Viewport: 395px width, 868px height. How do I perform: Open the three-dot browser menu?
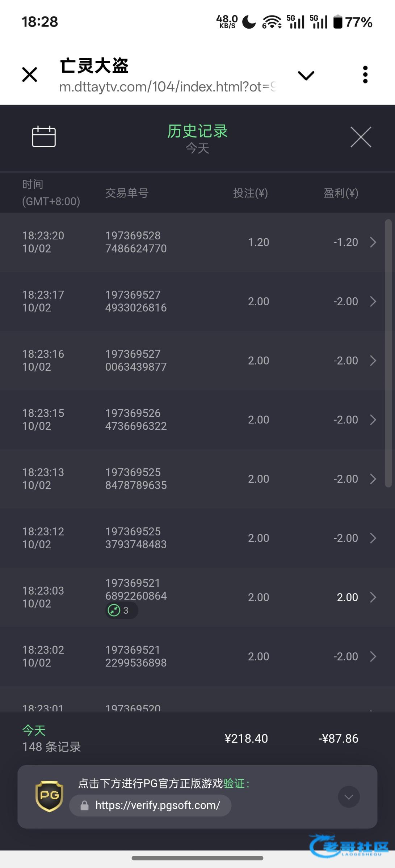pyautogui.click(x=365, y=75)
